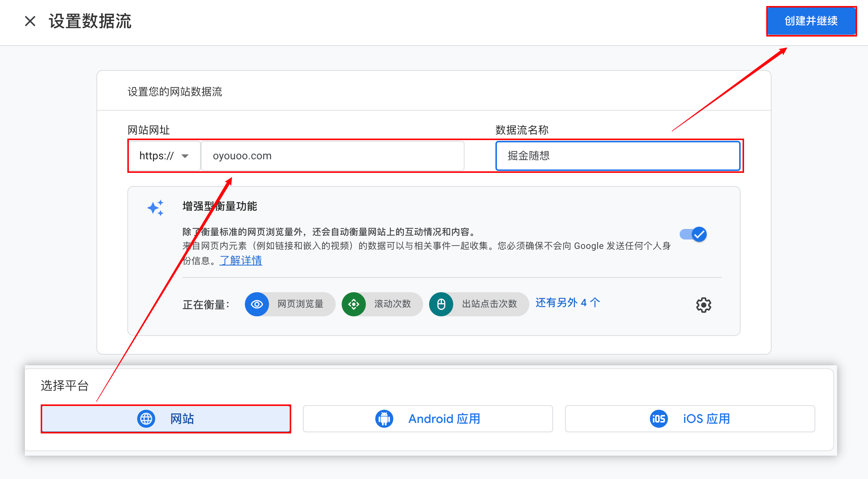Click the 正在衡量 label
The image size is (868, 479).
tap(206, 305)
